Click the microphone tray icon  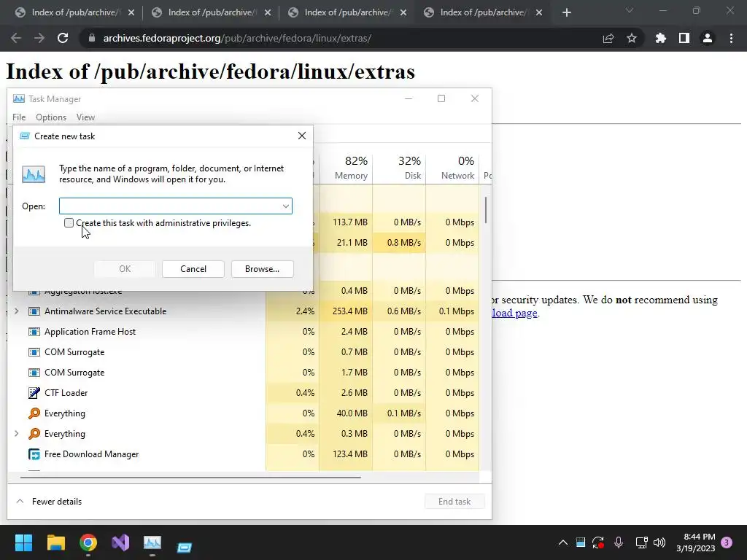tap(619, 542)
